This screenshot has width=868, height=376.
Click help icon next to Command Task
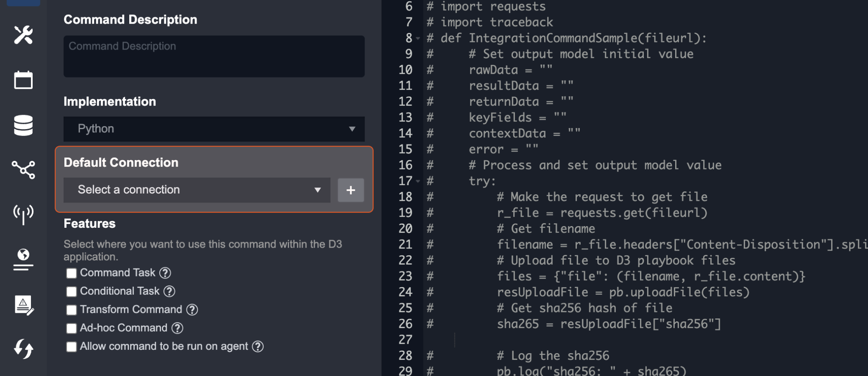[x=165, y=273]
